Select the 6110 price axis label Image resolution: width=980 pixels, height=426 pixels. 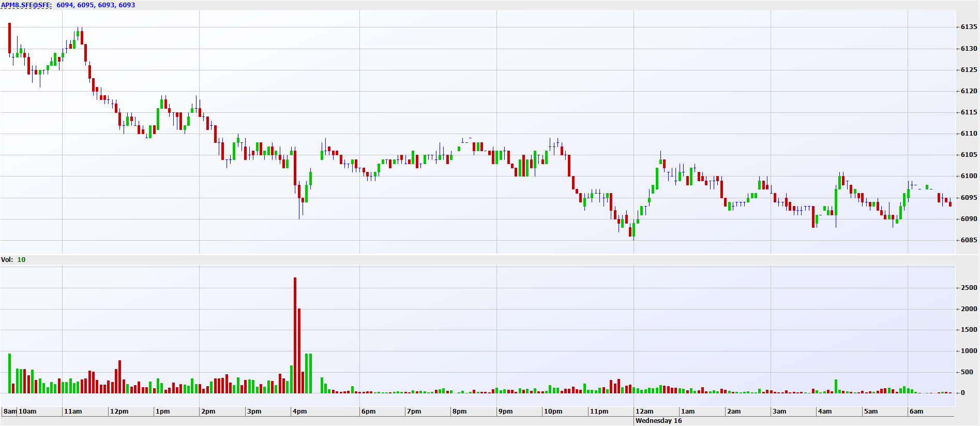[969, 134]
